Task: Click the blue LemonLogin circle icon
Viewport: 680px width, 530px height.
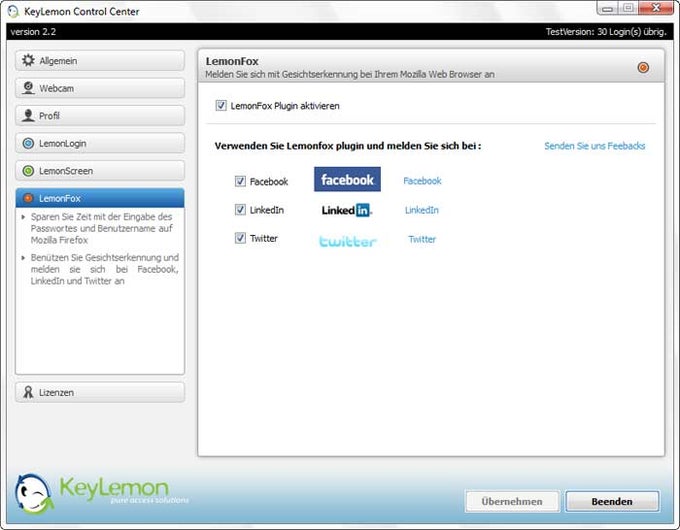Action: [x=28, y=143]
